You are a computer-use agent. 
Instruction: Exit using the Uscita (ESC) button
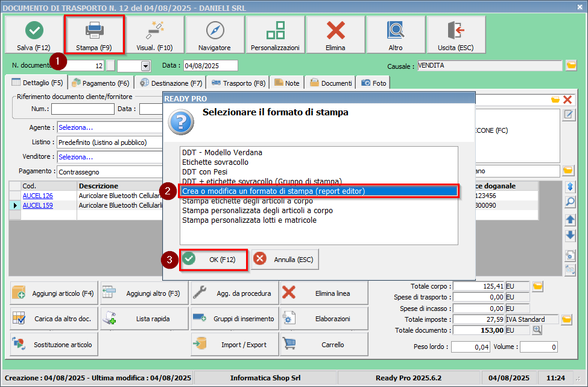[456, 35]
